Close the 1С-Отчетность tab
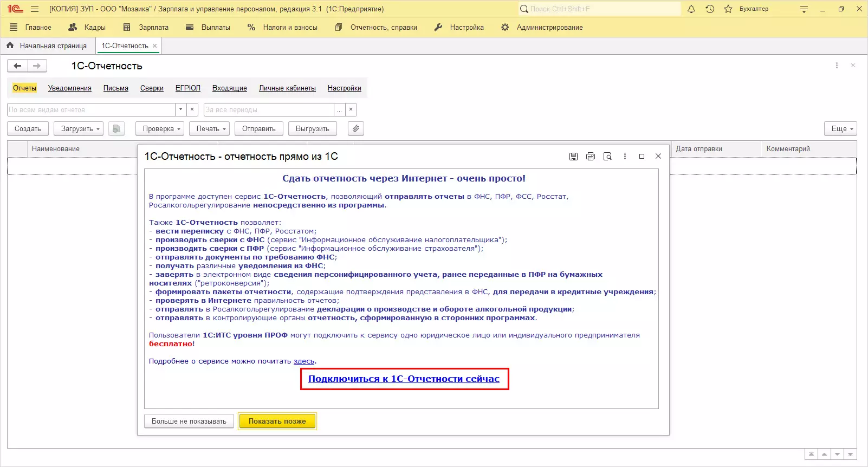 click(x=154, y=46)
